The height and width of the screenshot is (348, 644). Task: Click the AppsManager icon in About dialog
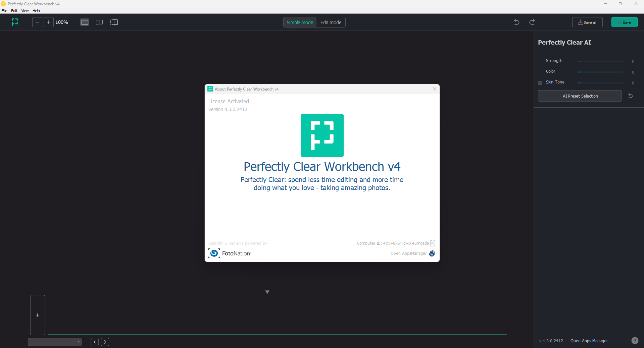pos(432,253)
